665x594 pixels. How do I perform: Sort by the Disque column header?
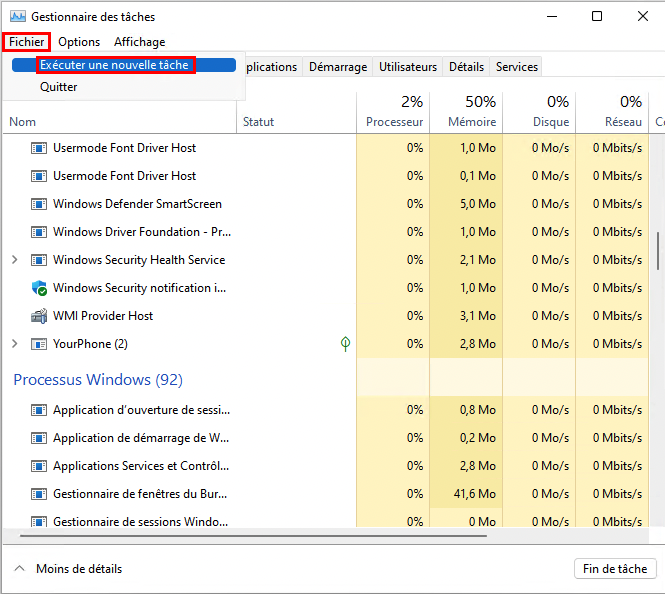(x=539, y=113)
